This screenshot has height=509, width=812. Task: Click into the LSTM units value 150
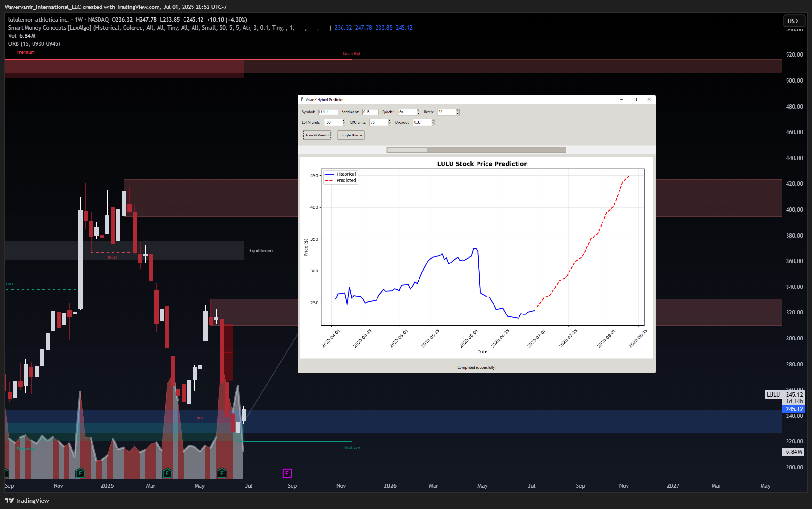[x=333, y=122]
